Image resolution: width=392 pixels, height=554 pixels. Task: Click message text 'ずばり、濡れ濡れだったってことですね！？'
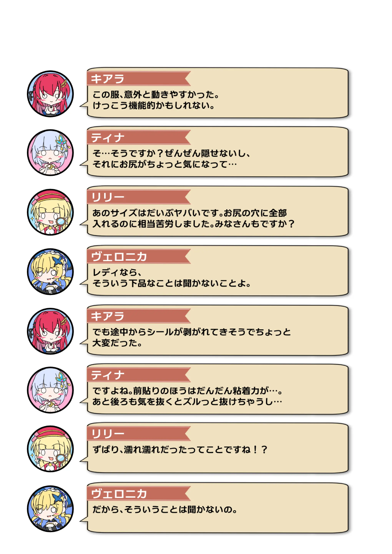pos(180,450)
